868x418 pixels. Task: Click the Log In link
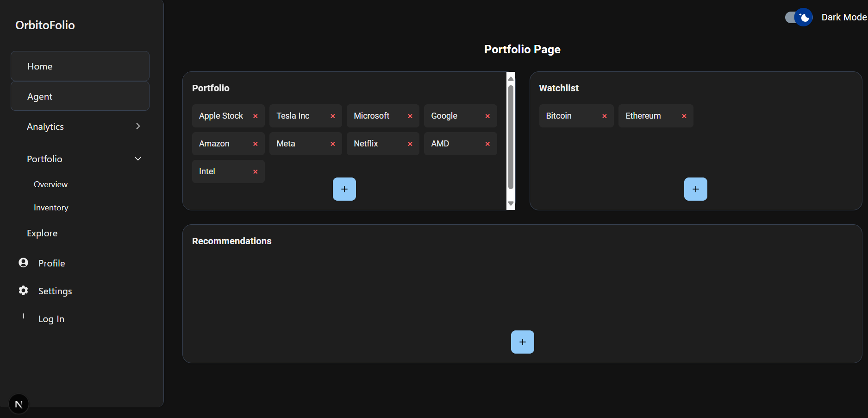pyautogui.click(x=51, y=319)
